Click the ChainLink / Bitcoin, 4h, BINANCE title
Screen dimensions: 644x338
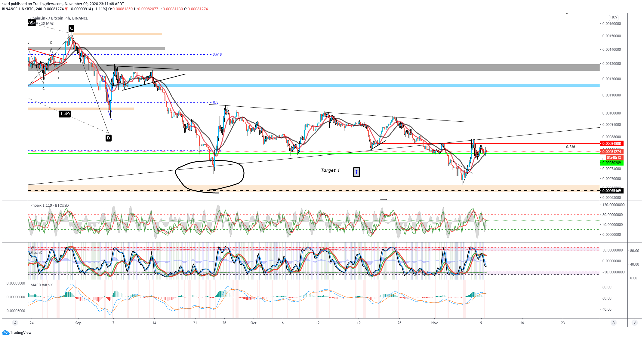[x=59, y=18]
